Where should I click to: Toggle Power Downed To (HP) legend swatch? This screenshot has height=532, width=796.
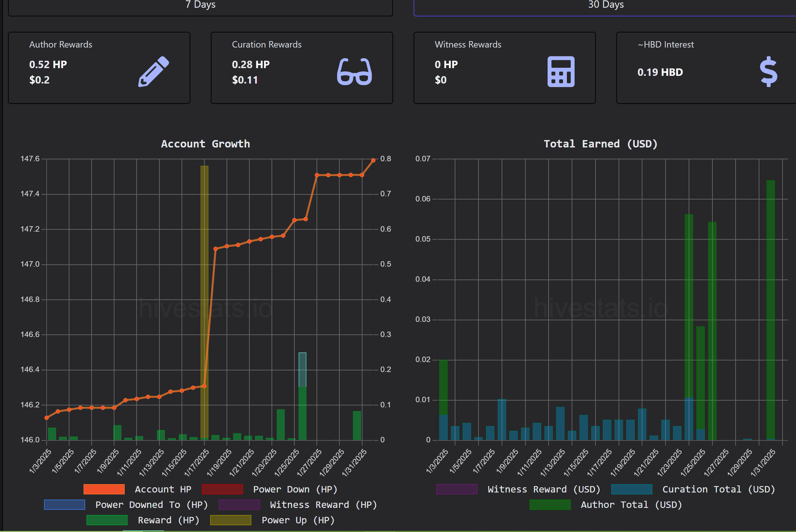(65, 504)
